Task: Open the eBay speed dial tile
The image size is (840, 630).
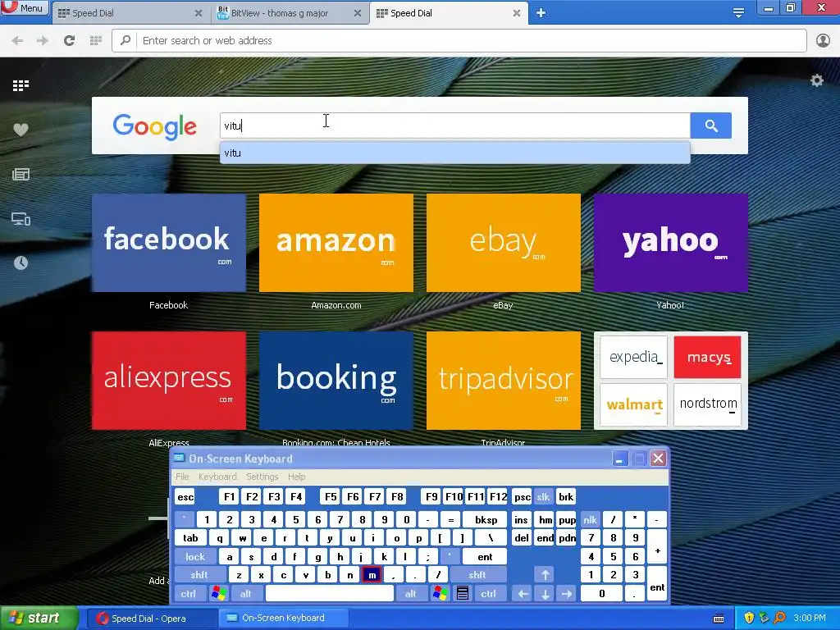Action: (503, 243)
